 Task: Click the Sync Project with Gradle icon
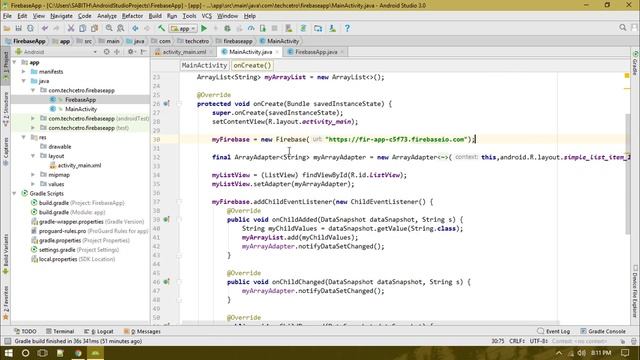tap(303, 29)
